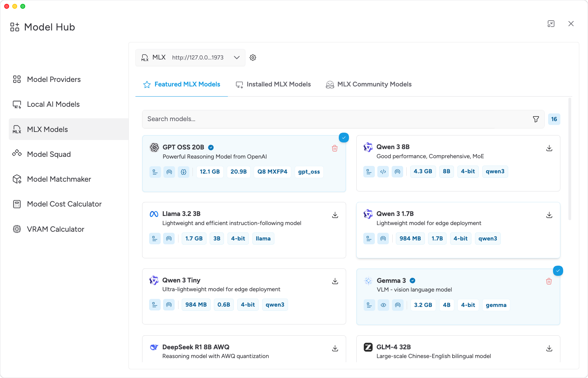
Task: Download the DeepSeek R1 8B AWQ model
Action: (335, 348)
